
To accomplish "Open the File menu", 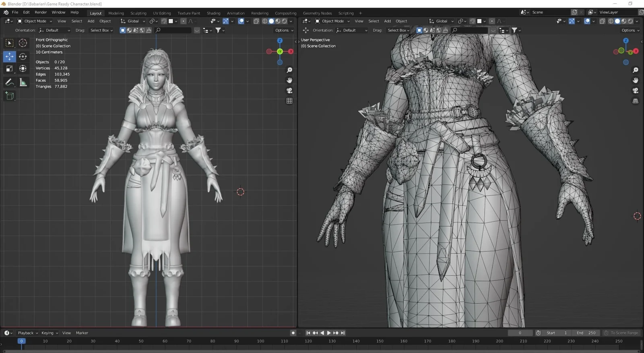I will [15, 12].
